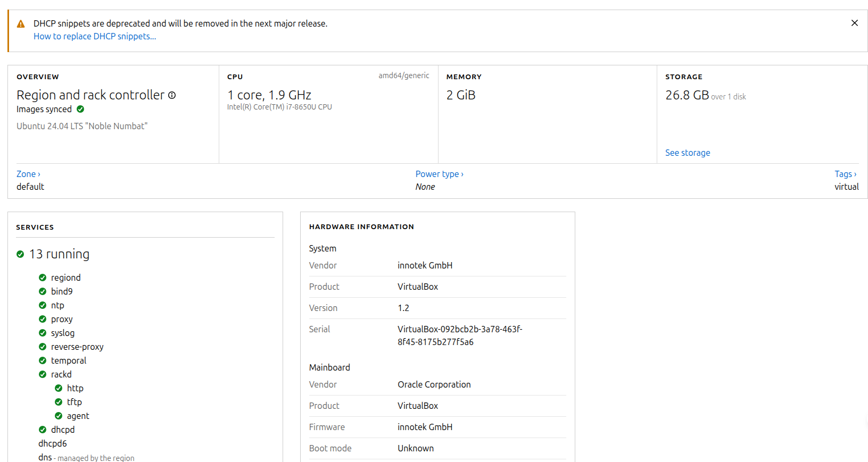Viewport: 868px width, 462px height.
Task: Click the amd64/generic architecture label
Action: [403, 75]
